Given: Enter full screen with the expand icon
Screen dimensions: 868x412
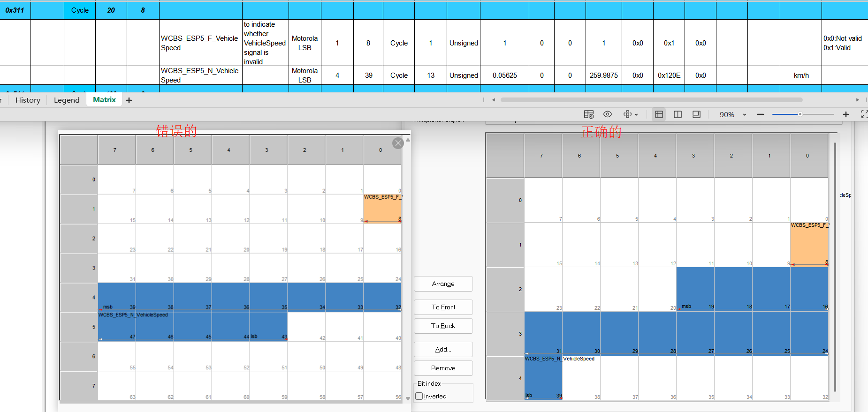Looking at the screenshot, I should (x=864, y=114).
